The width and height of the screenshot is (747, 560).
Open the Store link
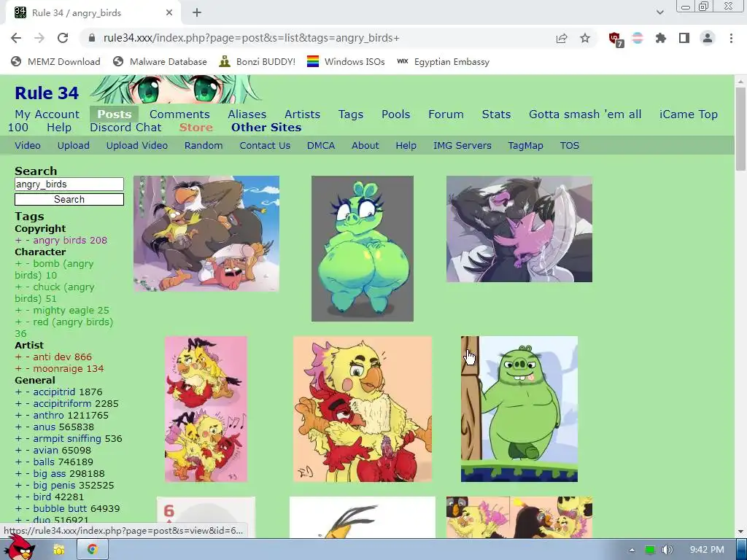196,128
